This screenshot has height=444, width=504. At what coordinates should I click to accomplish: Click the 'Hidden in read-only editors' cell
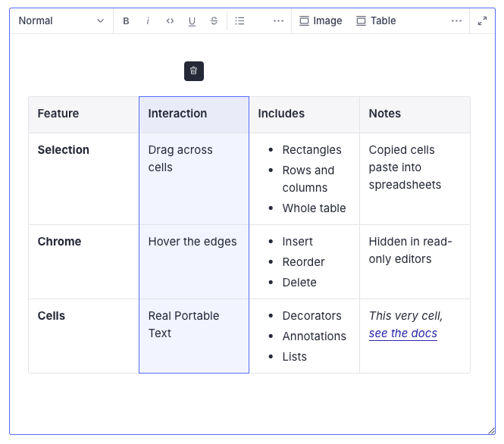[415, 262]
